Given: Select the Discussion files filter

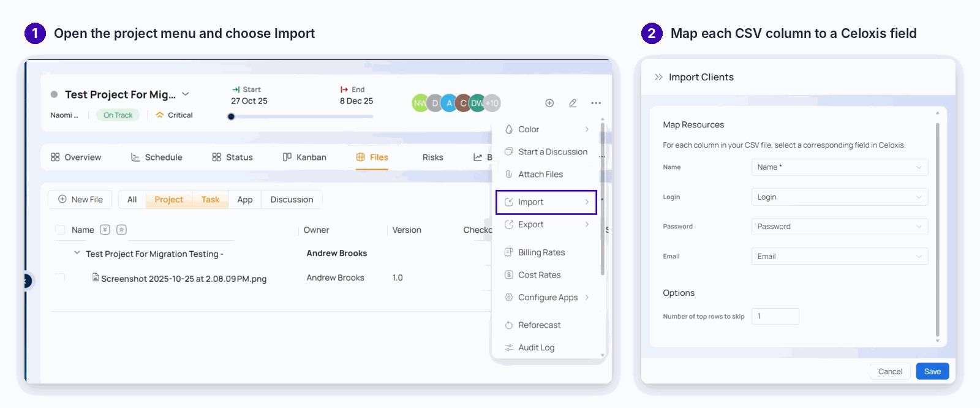Looking at the screenshot, I should tap(292, 200).
